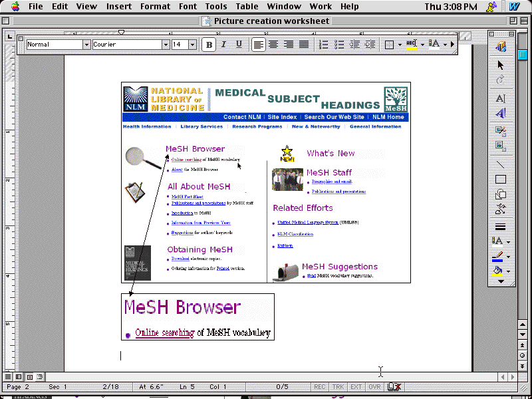532x399 pixels.
Task: Click the vertical scrollbar thumb
Action: [x=522, y=55]
